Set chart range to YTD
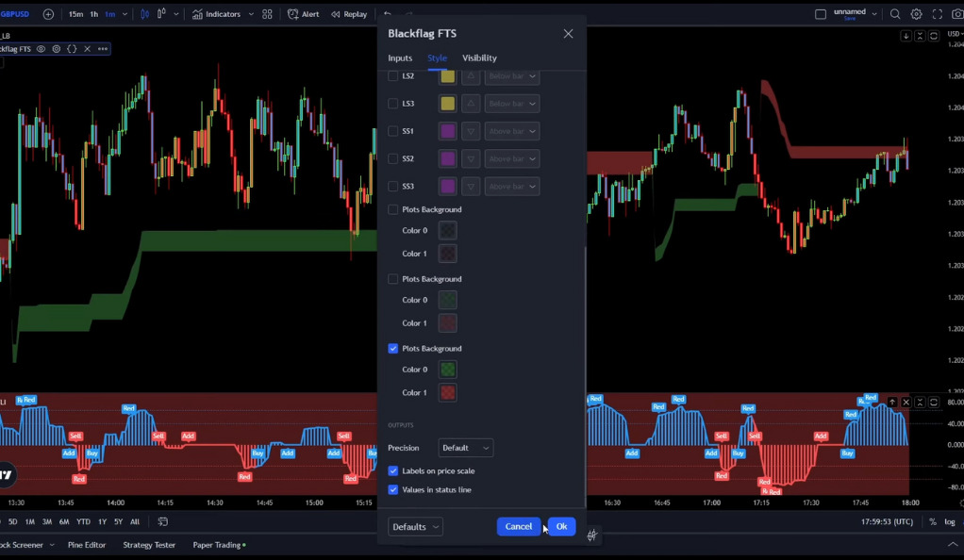Screen dimensions: 964x560 83,522
